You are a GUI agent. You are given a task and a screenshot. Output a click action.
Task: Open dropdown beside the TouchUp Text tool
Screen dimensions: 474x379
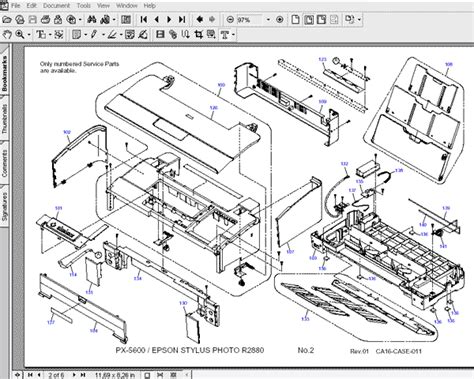point(233,35)
